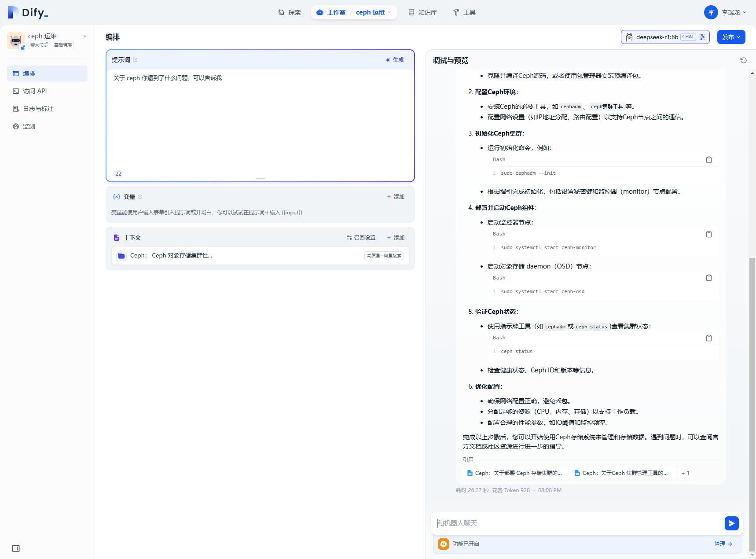
Task: Open the 探索 tab
Action: pos(290,12)
